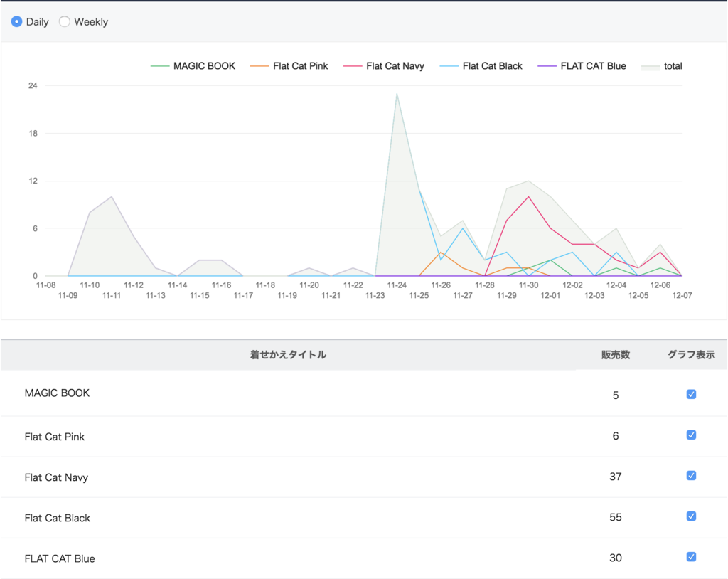Click the 着せかえタイトル column header
The width and height of the screenshot is (728, 579).
(288, 354)
